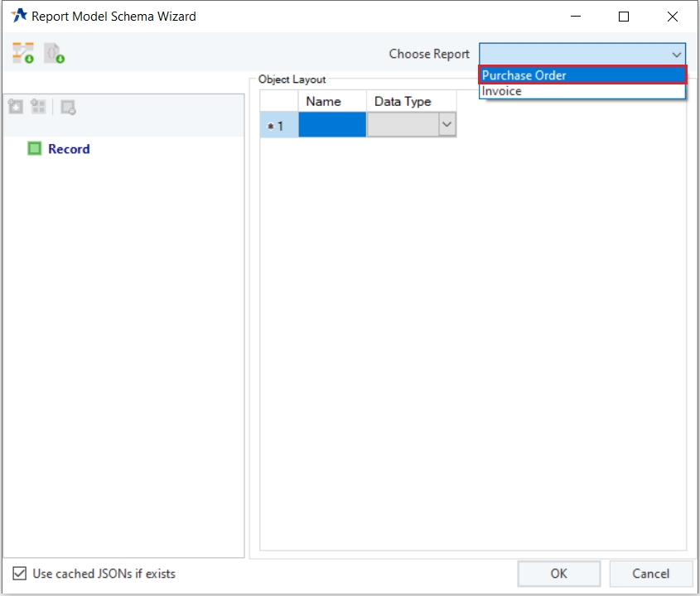Click the remove node icon
Image resolution: width=700 pixels, height=596 pixels.
69,107
